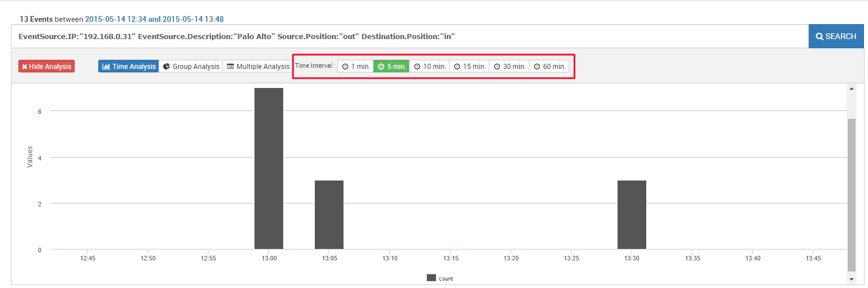
Task: Click the scrollbar up arrow
Action: point(852,89)
